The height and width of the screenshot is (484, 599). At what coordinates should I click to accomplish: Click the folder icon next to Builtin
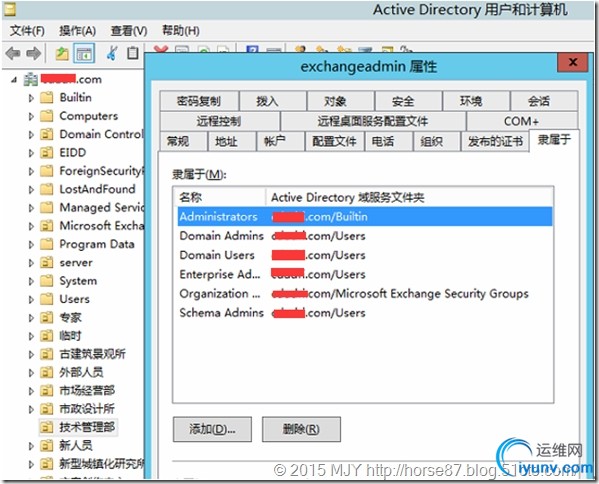(47, 98)
